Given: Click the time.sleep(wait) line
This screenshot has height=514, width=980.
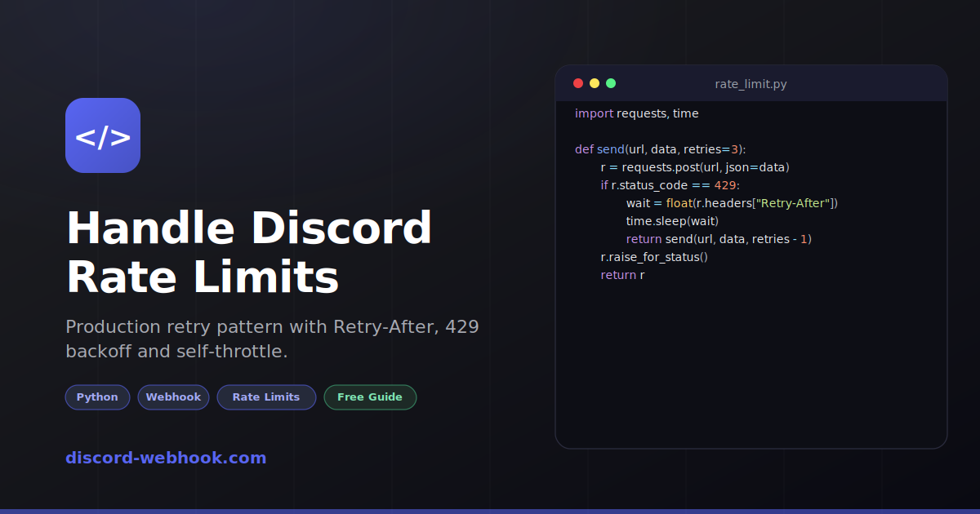Looking at the screenshot, I should (x=673, y=221).
